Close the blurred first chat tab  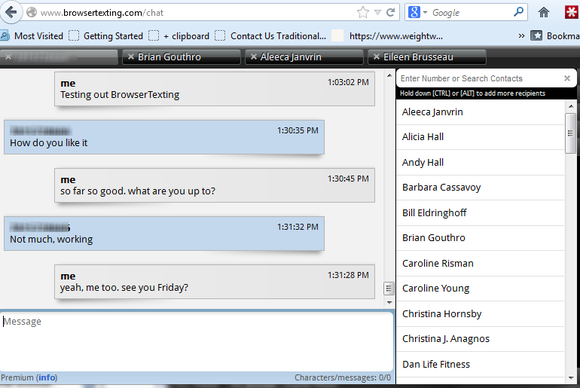coord(8,57)
